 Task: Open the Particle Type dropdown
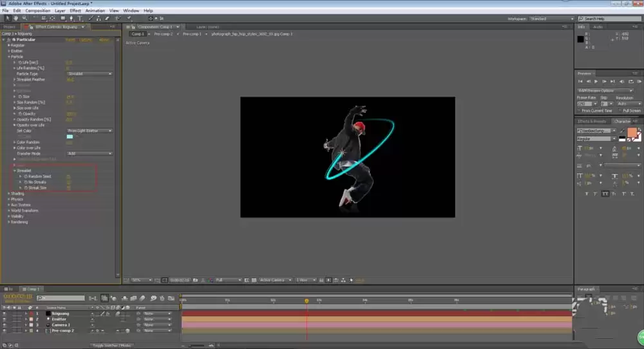click(x=89, y=74)
